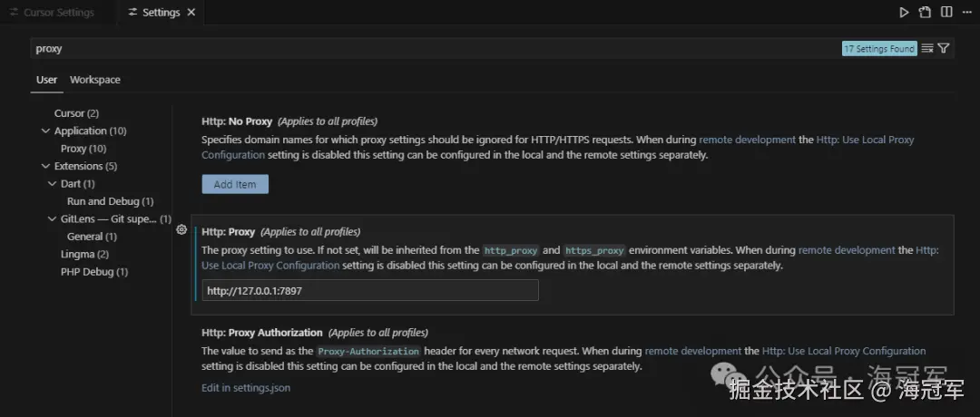Collapse the Extensions tree section
Image resolution: width=980 pixels, height=417 pixels.
(x=46, y=166)
